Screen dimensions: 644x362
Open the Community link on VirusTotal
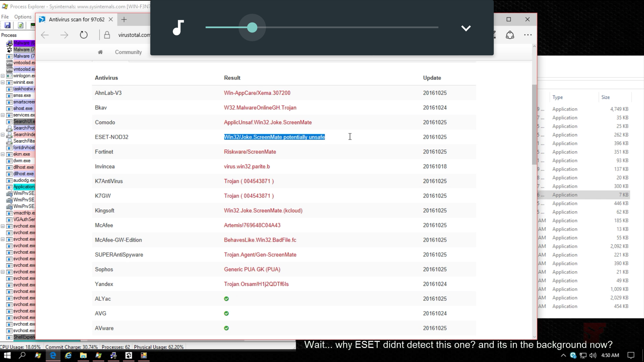pyautogui.click(x=128, y=52)
